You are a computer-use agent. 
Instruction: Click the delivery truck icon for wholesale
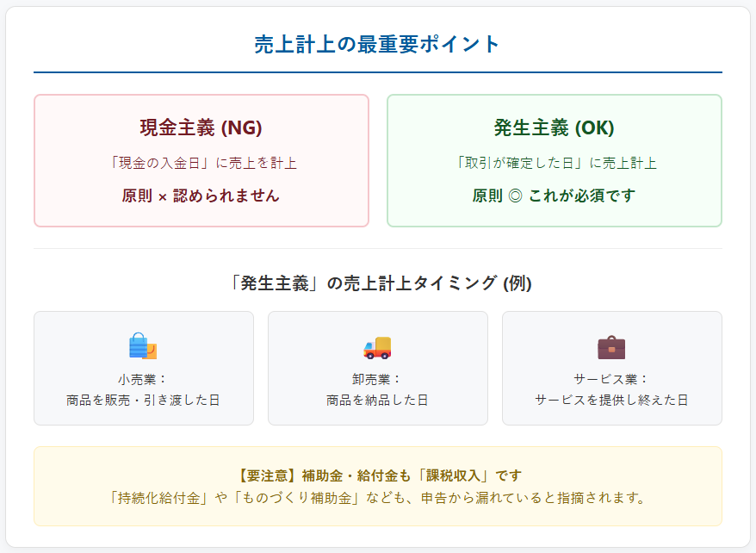click(377, 347)
